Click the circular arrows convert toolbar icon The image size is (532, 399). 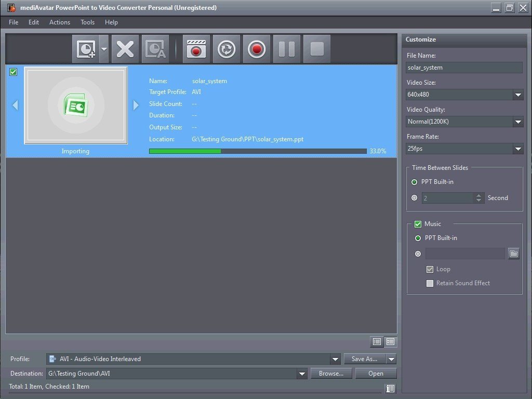pyautogui.click(x=227, y=49)
